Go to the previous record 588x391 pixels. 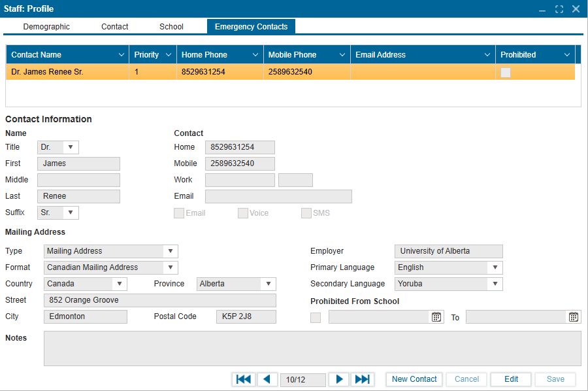point(267,379)
